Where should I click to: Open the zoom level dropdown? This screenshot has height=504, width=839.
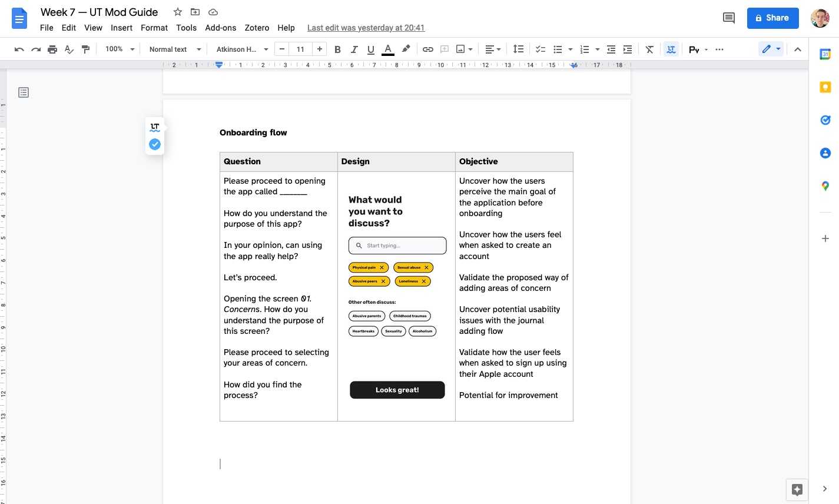coord(120,49)
